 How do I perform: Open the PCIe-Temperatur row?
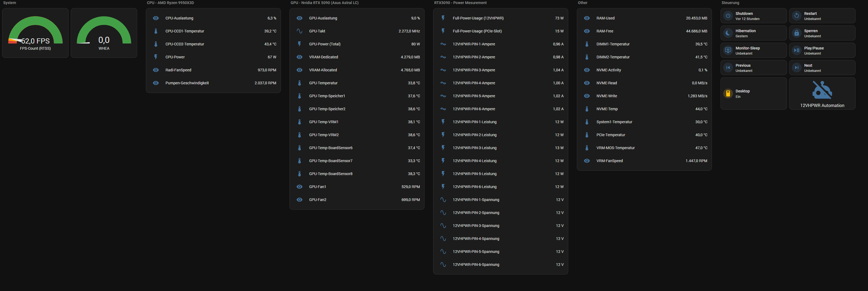click(644, 135)
